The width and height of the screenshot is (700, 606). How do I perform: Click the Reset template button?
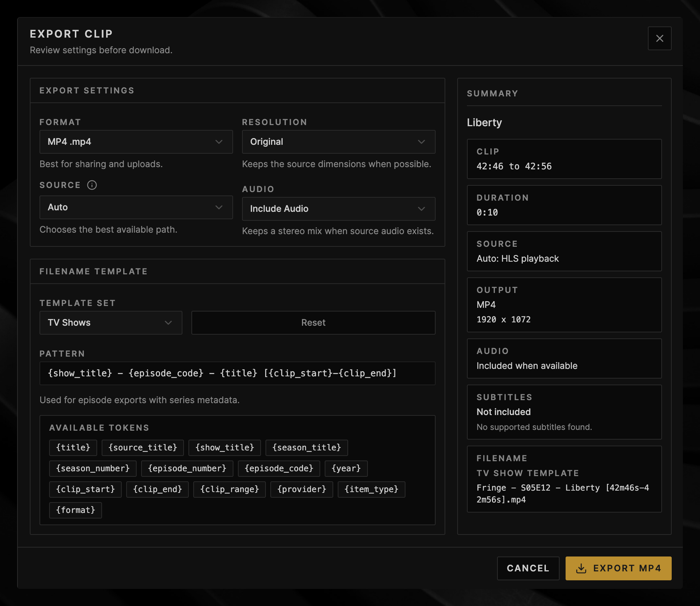pyautogui.click(x=313, y=323)
